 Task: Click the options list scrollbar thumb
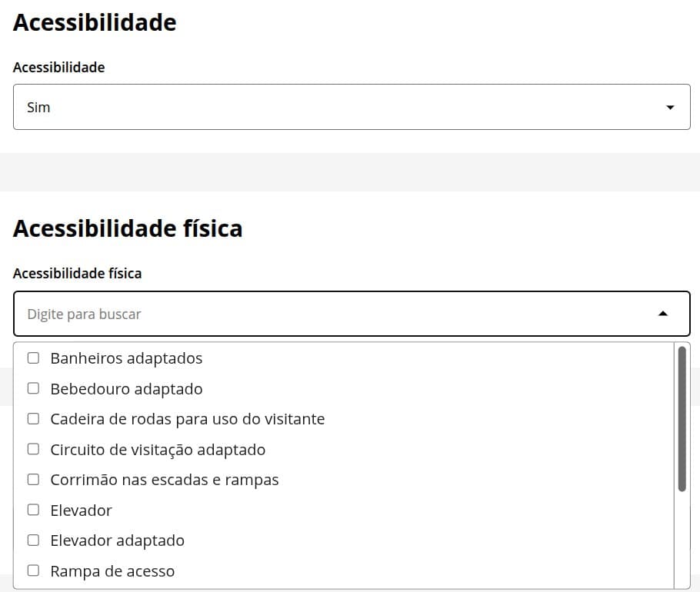click(682, 419)
